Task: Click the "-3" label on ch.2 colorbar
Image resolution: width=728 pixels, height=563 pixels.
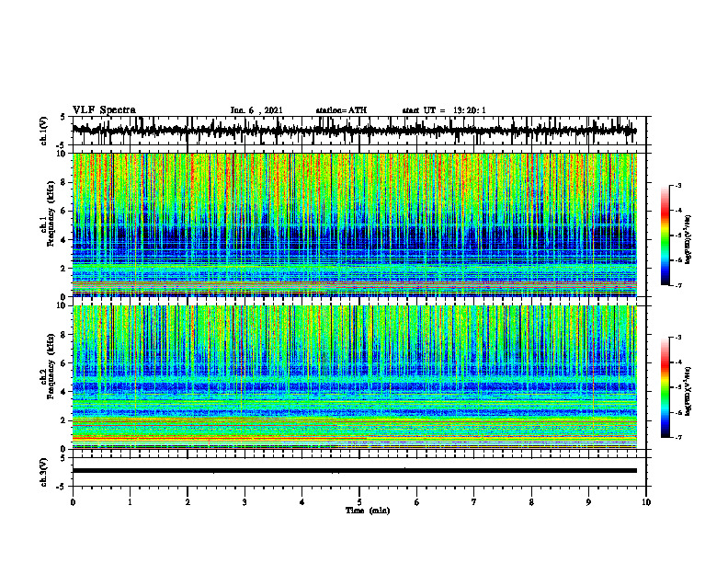Action: pyautogui.click(x=677, y=338)
